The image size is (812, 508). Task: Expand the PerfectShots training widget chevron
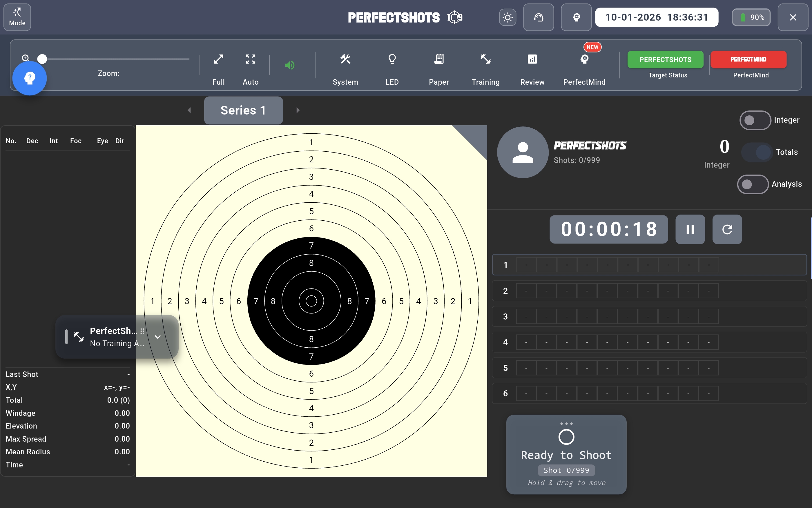coord(157,337)
